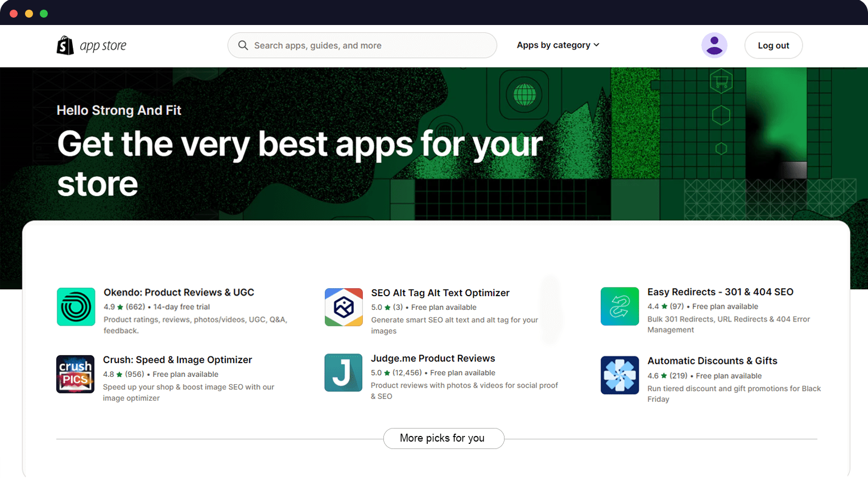
Task: Click 'Bulk 301 Redirects, URL Redirects' description
Action: [x=729, y=325]
